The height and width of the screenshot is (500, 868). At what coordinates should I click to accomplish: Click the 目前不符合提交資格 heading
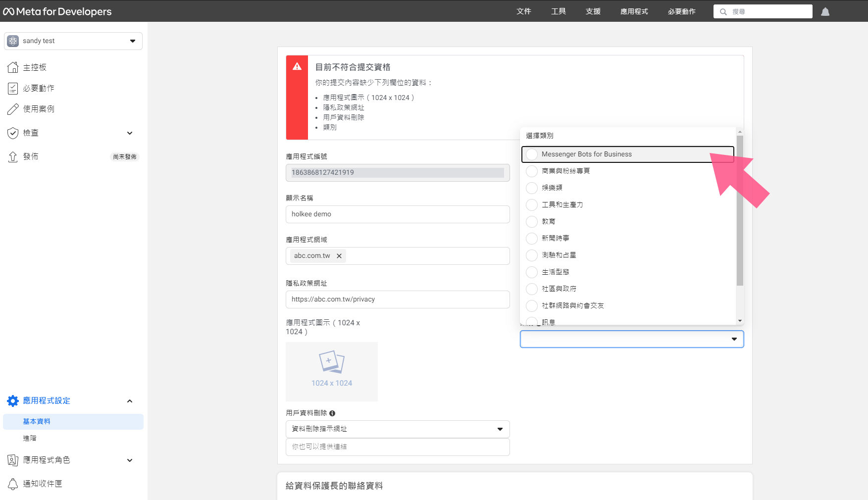(x=353, y=67)
